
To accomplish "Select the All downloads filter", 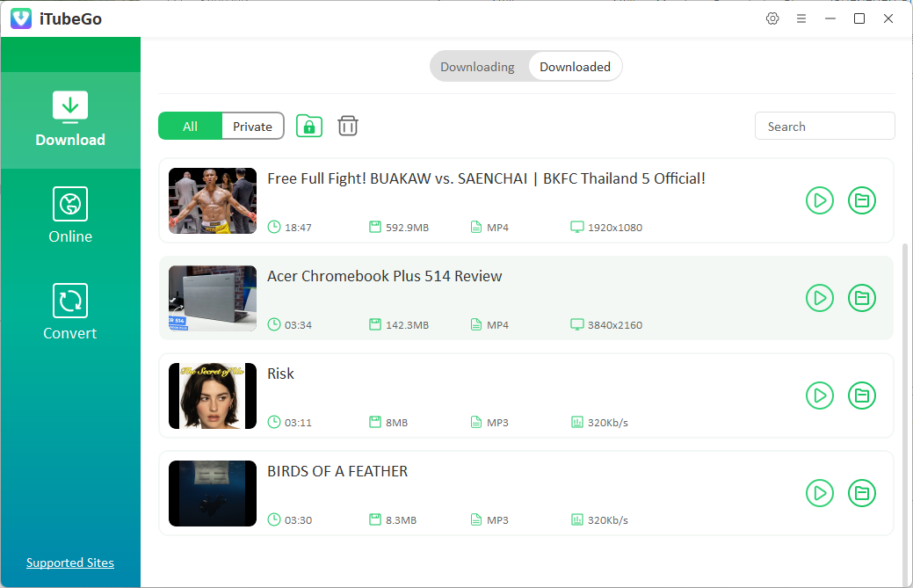I will pos(190,126).
